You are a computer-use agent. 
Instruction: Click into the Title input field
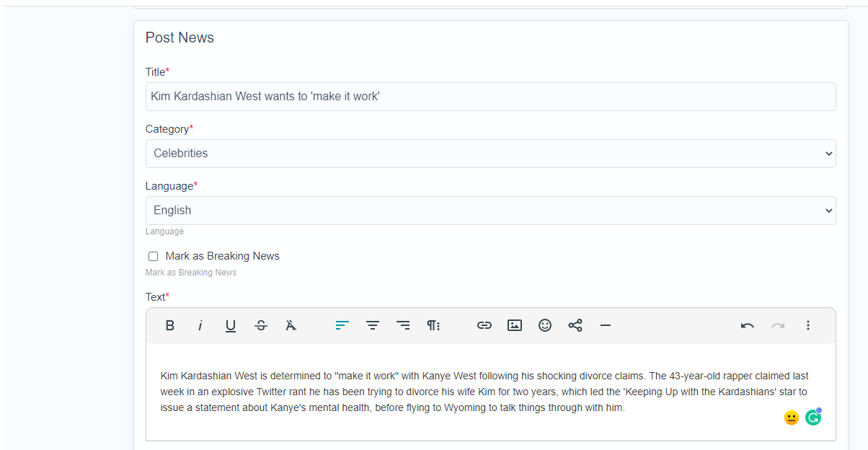point(490,97)
